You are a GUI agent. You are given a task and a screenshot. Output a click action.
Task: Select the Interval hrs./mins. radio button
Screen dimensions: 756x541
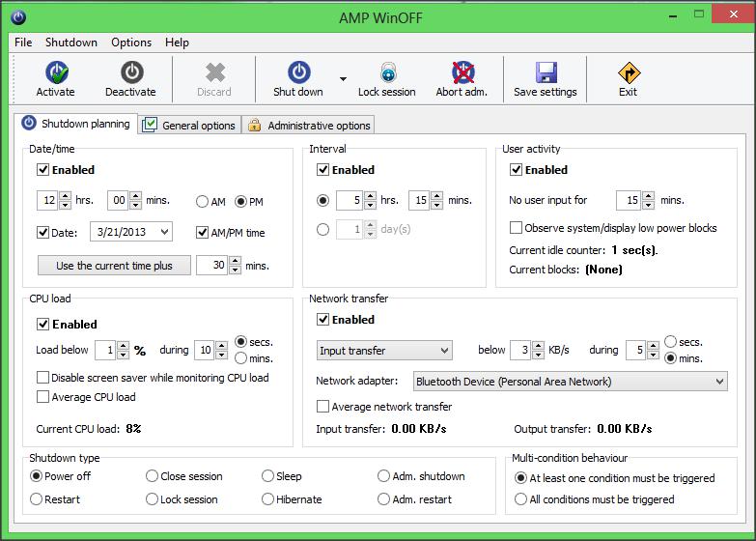(323, 200)
